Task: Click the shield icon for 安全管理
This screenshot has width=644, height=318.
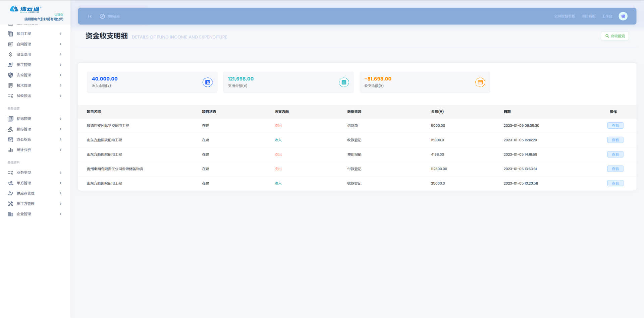Action: (10, 75)
